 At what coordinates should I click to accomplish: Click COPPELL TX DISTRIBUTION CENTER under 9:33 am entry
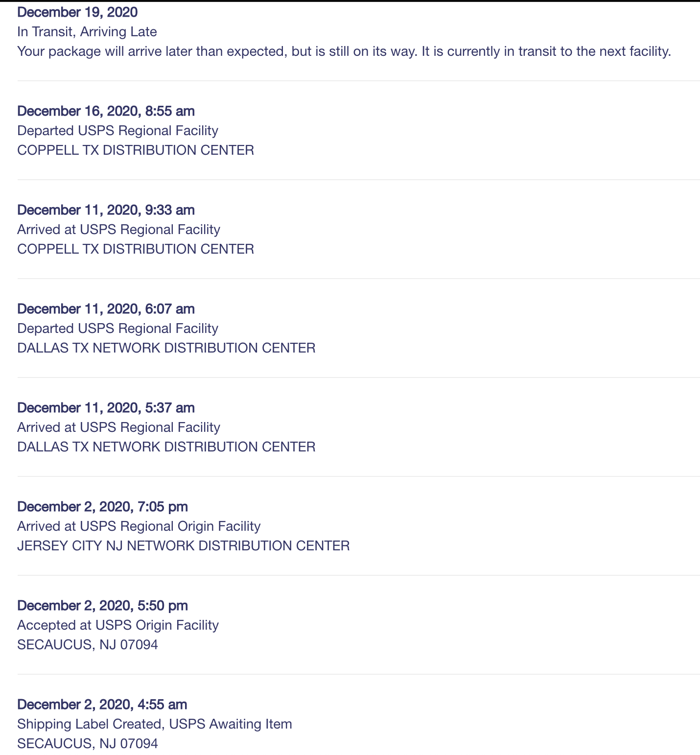point(136,249)
